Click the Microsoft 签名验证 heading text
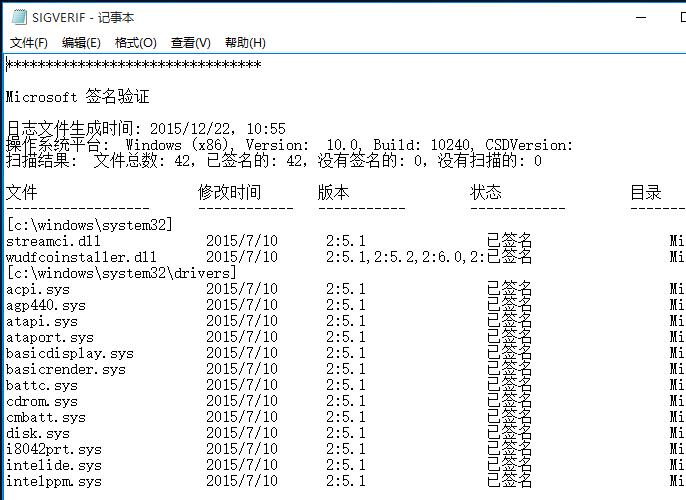 coord(77,97)
